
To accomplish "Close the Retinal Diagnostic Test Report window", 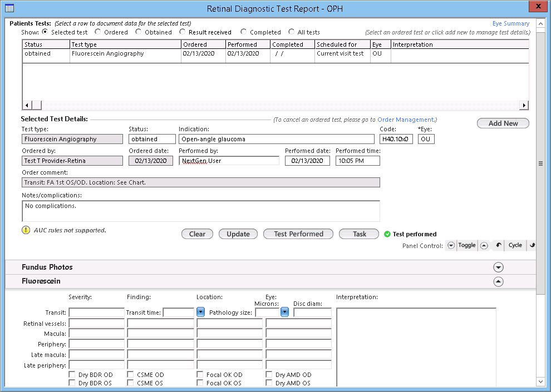I will click(538, 6).
